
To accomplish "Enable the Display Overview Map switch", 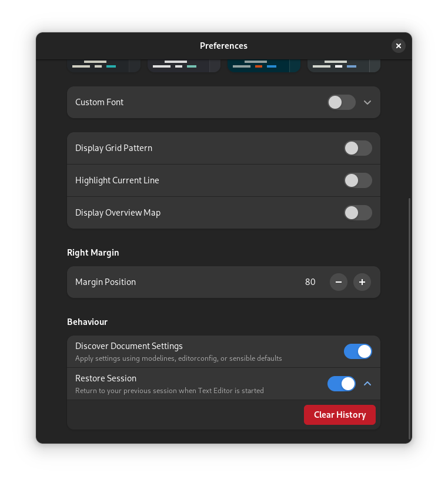I will 357,213.
